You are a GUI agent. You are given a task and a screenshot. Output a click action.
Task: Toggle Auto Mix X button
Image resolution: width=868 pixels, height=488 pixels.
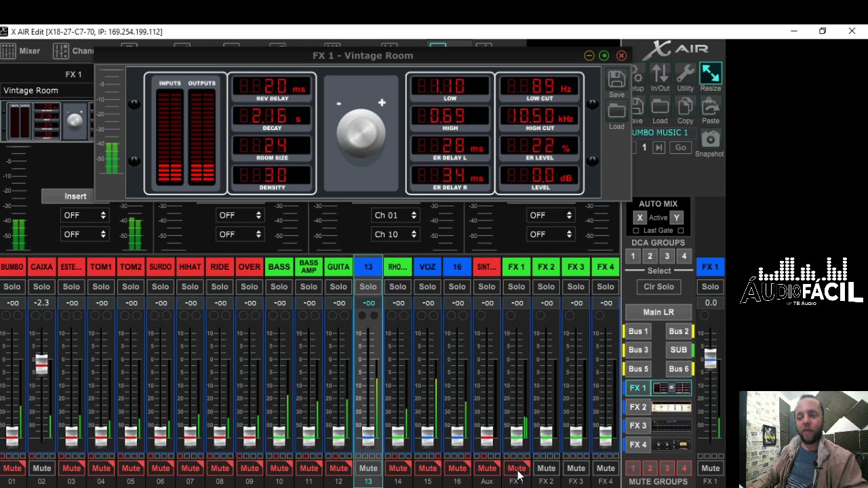(x=639, y=218)
